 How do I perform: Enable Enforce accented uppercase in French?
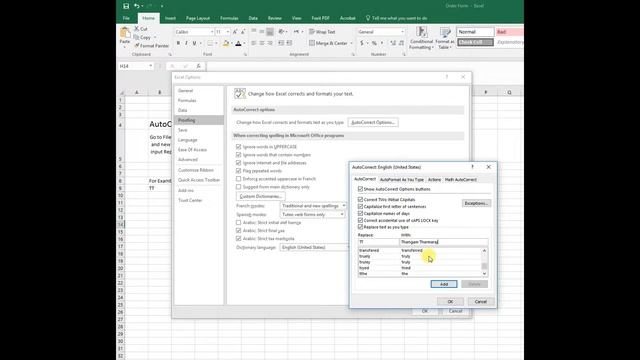click(x=238, y=179)
